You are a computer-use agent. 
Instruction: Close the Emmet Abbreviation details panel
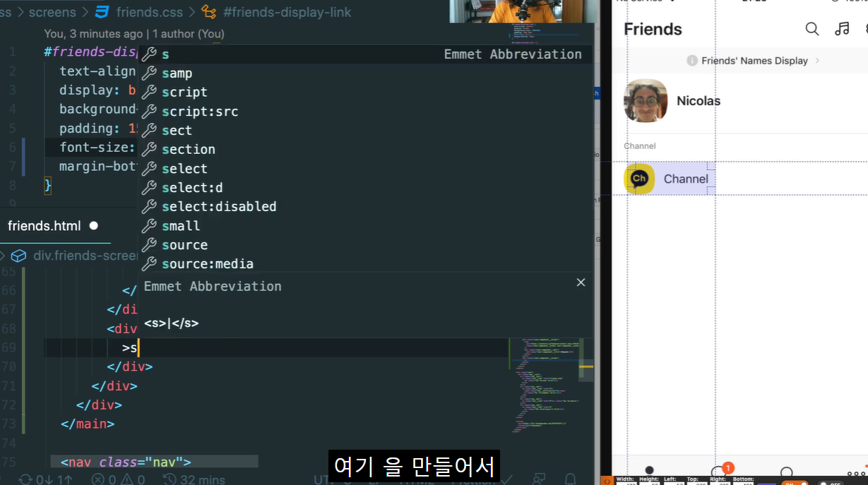pos(581,282)
